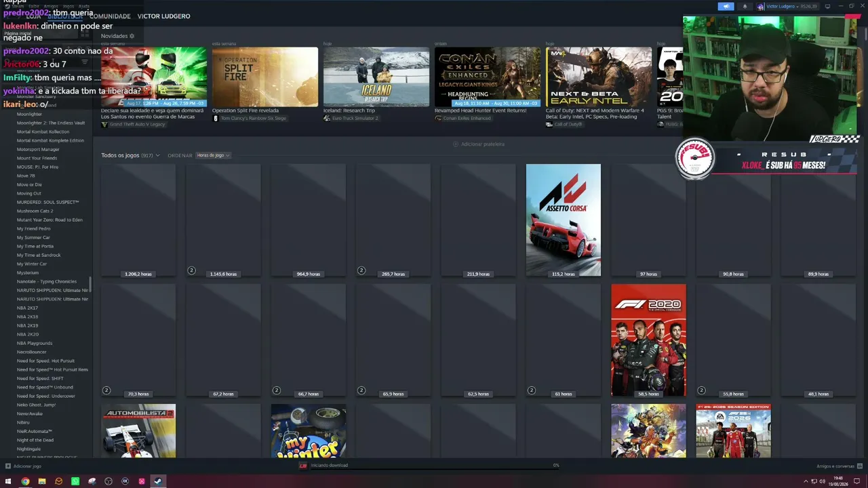
Task: Select Motorsport Manager in the sidebar
Action: coord(38,149)
